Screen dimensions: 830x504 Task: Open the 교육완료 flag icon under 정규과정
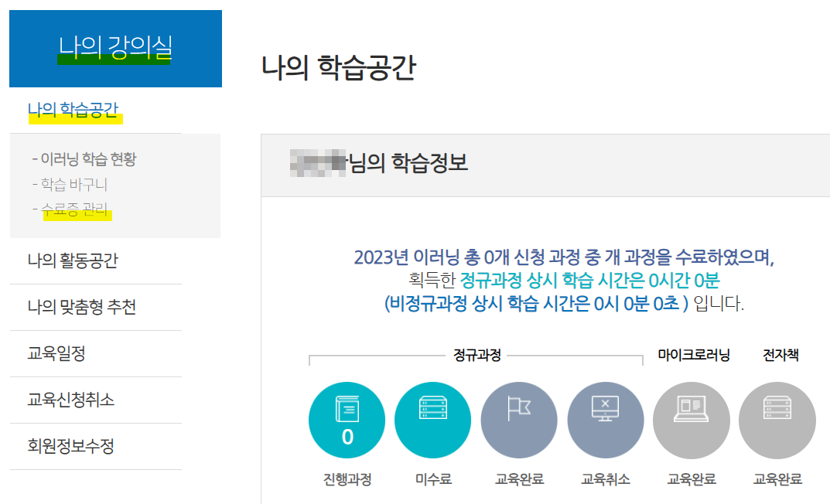point(521,420)
